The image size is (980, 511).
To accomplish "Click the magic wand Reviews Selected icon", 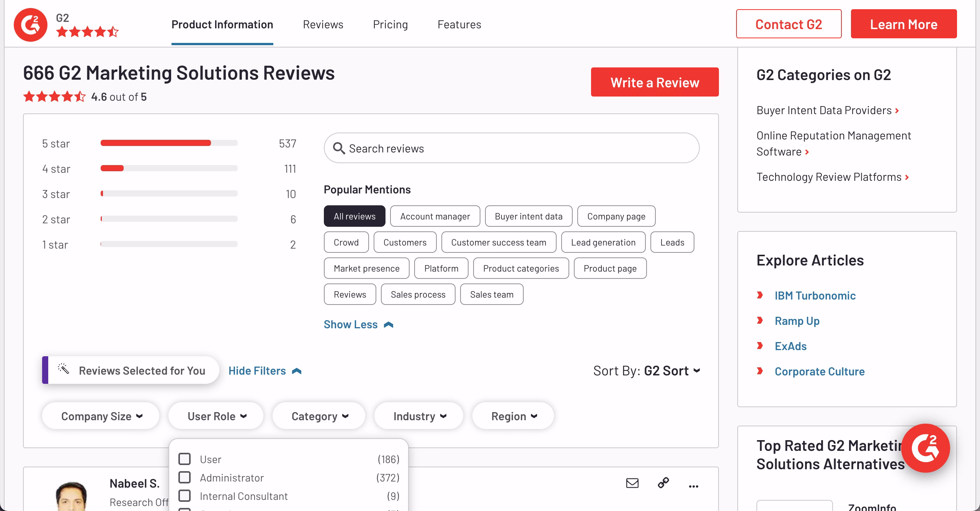I will coord(64,369).
